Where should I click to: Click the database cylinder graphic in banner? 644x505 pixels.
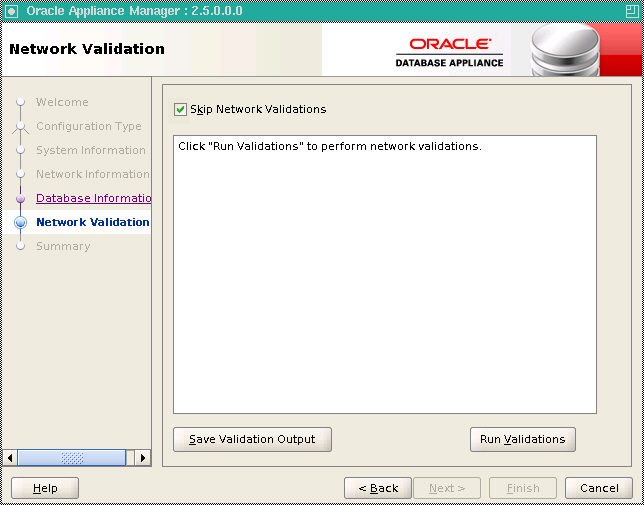(x=565, y=50)
